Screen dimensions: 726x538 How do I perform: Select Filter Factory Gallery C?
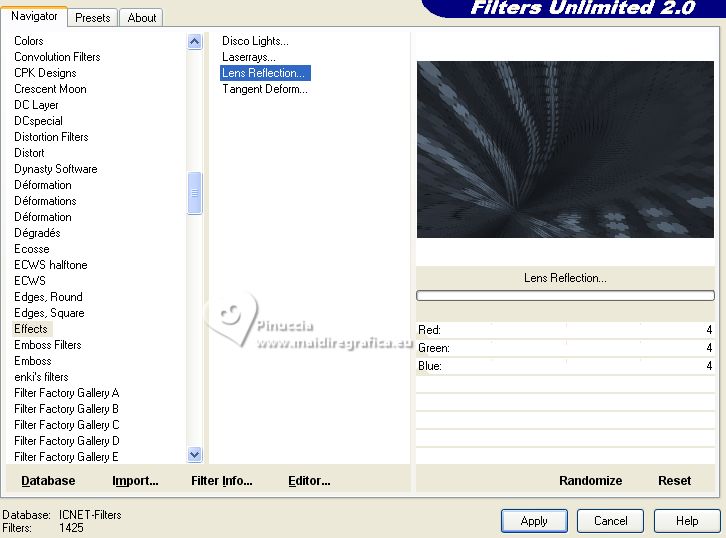pos(67,425)
